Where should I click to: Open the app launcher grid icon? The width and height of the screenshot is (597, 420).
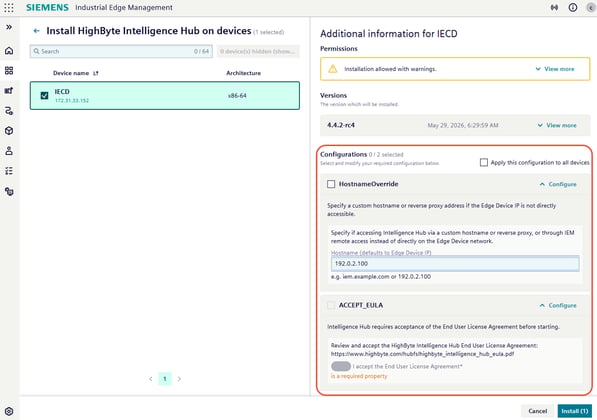tap(9, 8)
